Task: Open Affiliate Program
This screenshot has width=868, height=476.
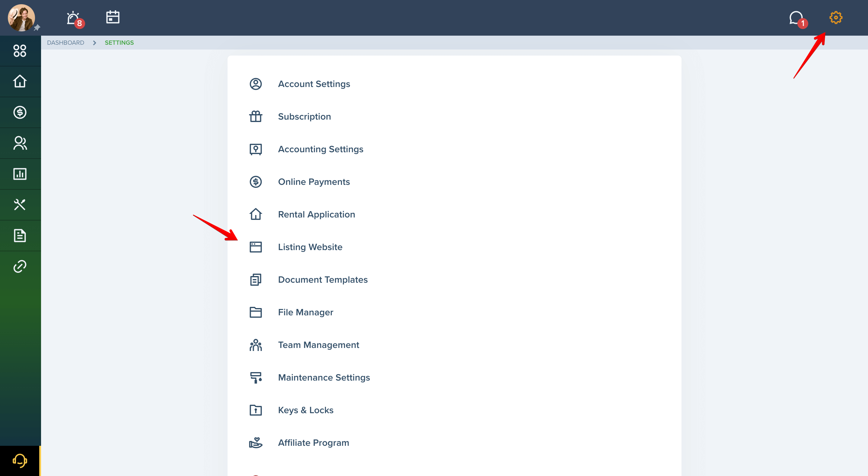Action: (x=313, y=443)
